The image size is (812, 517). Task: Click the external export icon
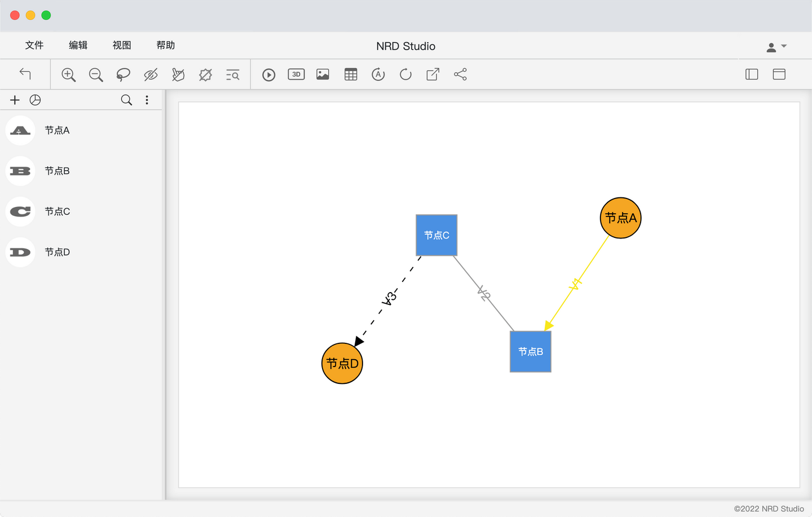click(433, 74)
